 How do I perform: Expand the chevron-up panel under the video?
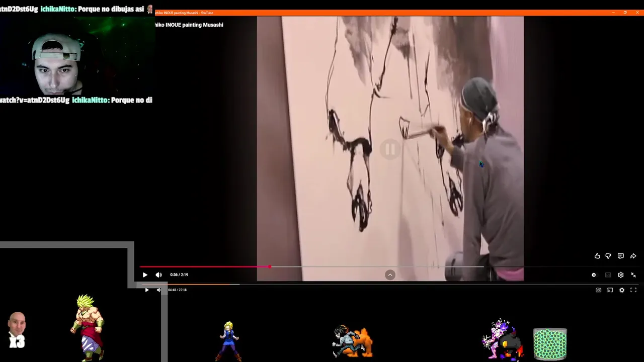click(x=390, y=275)
